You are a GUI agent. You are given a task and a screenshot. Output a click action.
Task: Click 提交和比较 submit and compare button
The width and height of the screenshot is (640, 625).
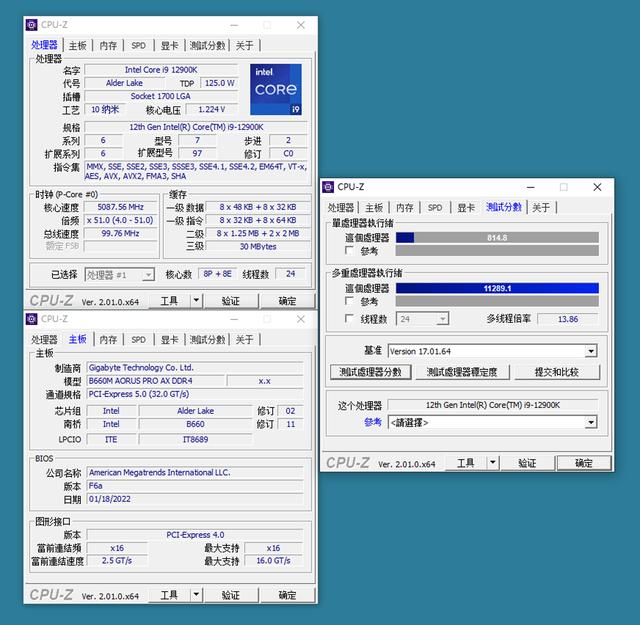557,372
